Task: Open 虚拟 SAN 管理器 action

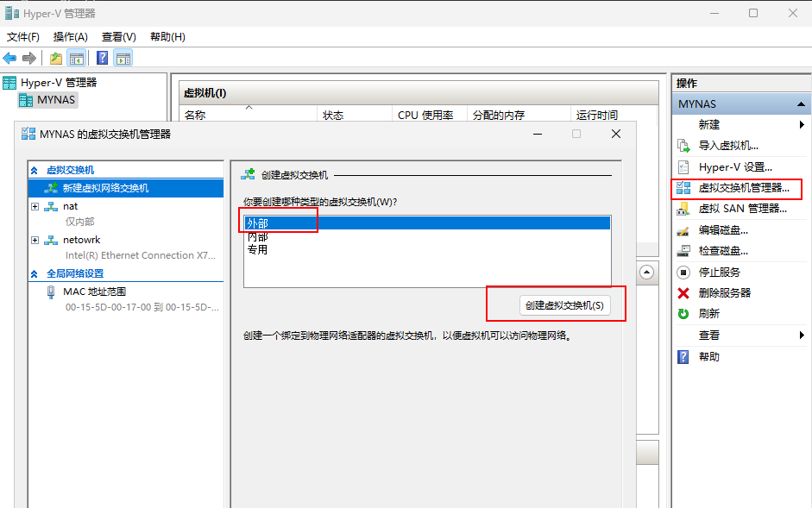Action: [742, 209]
